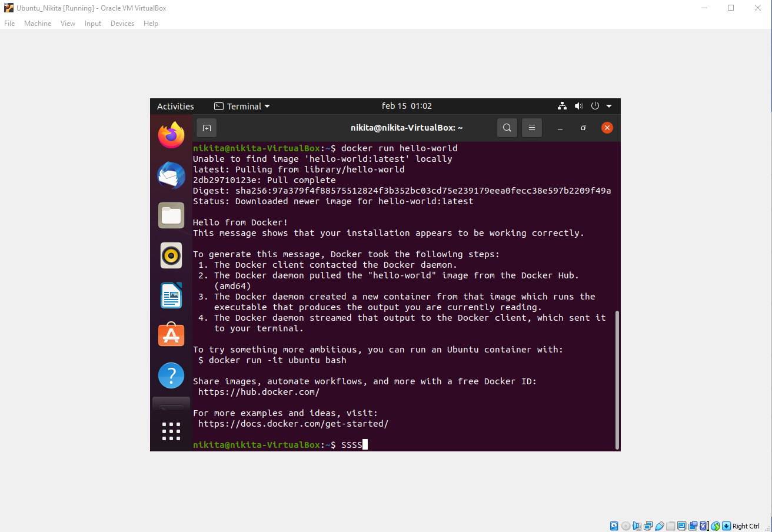Viewport: 772px width, 532px height.
Task: Click the https://docs.docker.com/get-started/ URL text
Action: (293, 424)
